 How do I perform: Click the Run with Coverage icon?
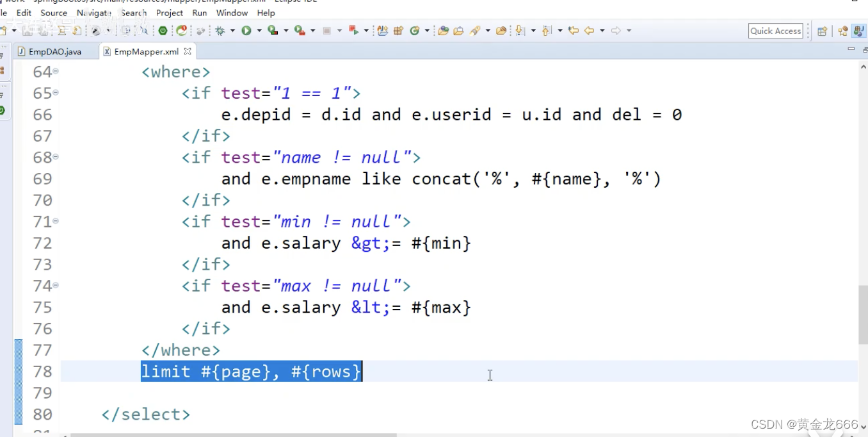tap(272, 31)
